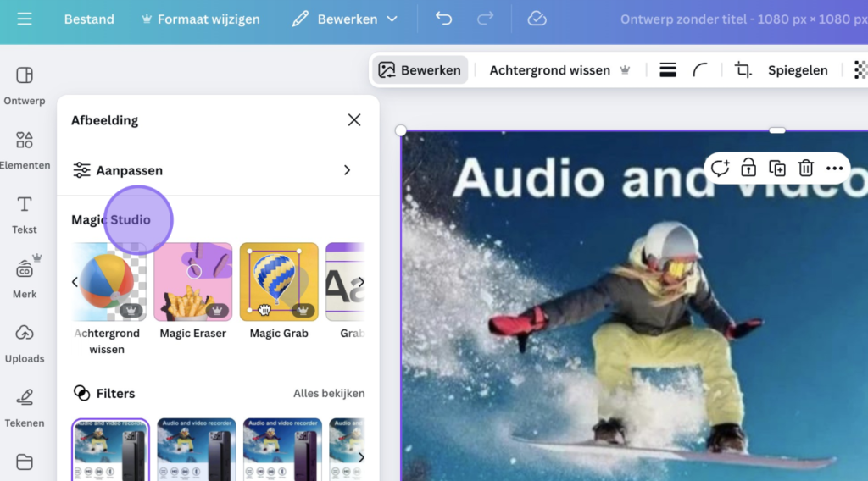Viewport: 868px width, 481px height.
Task: Select the Grab text tile
Action: coord(346,282)
